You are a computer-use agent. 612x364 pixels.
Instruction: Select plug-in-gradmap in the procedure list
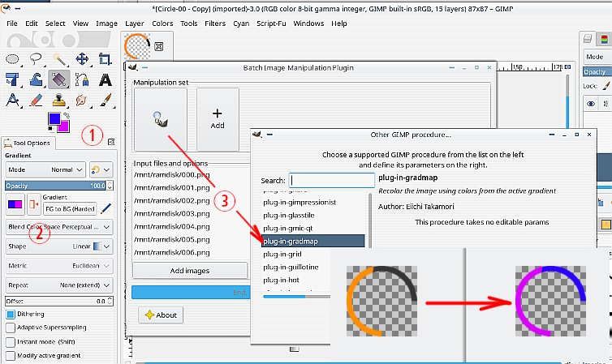(313, 242)
